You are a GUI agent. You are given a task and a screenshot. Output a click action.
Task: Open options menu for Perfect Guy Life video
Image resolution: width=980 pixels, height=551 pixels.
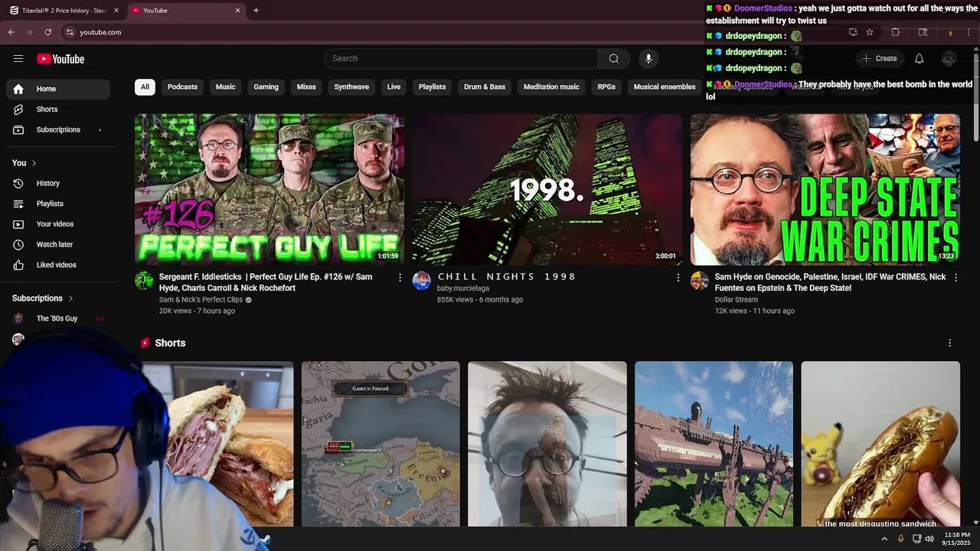400,278
